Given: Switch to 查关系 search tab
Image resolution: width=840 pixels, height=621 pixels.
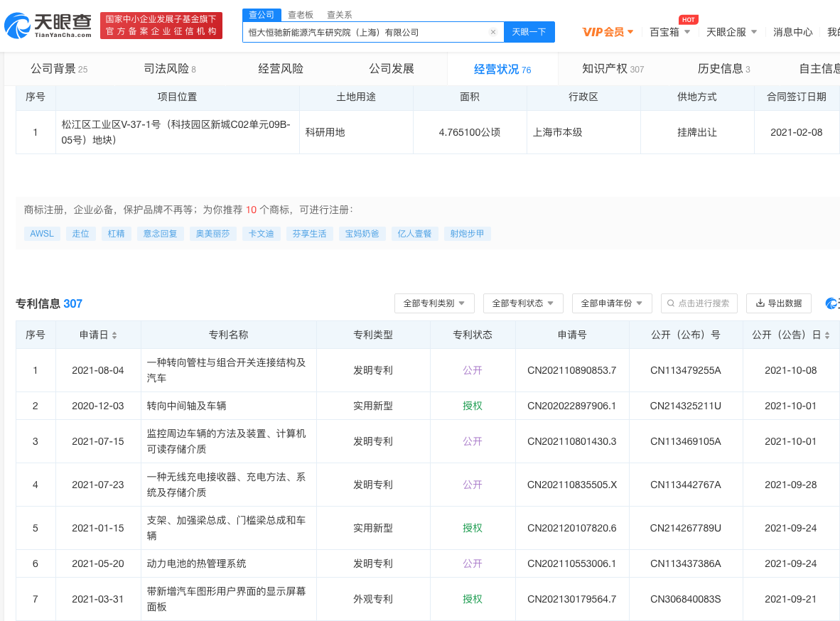Looking at the screenshot, I should (x=340, y=15).
